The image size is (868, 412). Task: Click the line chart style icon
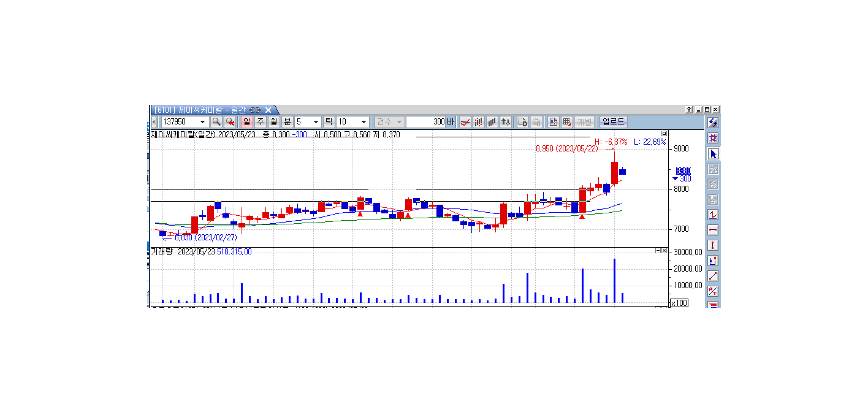[x=465, y=122]
